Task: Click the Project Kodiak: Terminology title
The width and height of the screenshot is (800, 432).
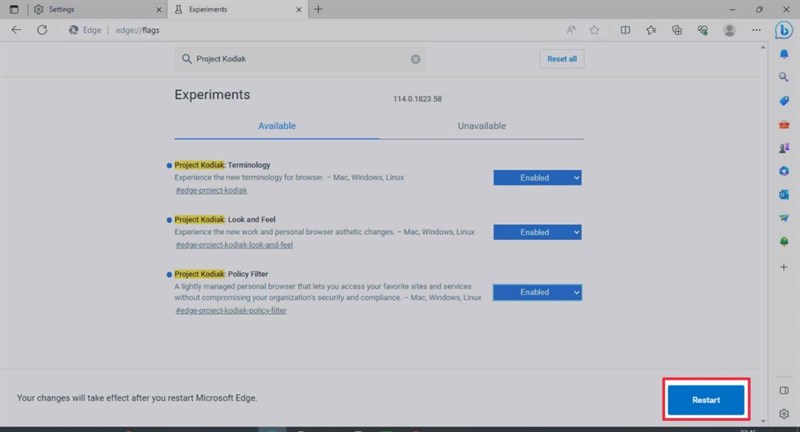Action: [222, 165]
